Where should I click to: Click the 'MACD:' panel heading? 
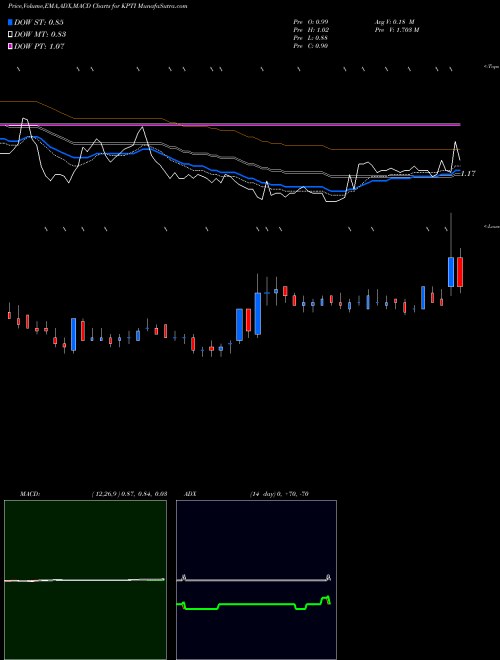[x=30, y=494]
